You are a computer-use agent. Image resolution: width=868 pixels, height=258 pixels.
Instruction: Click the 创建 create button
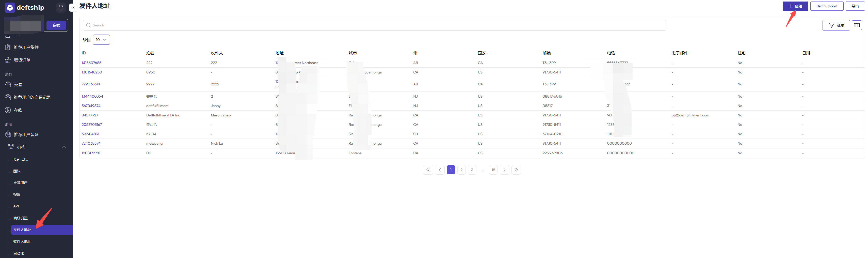click(795, 6)
